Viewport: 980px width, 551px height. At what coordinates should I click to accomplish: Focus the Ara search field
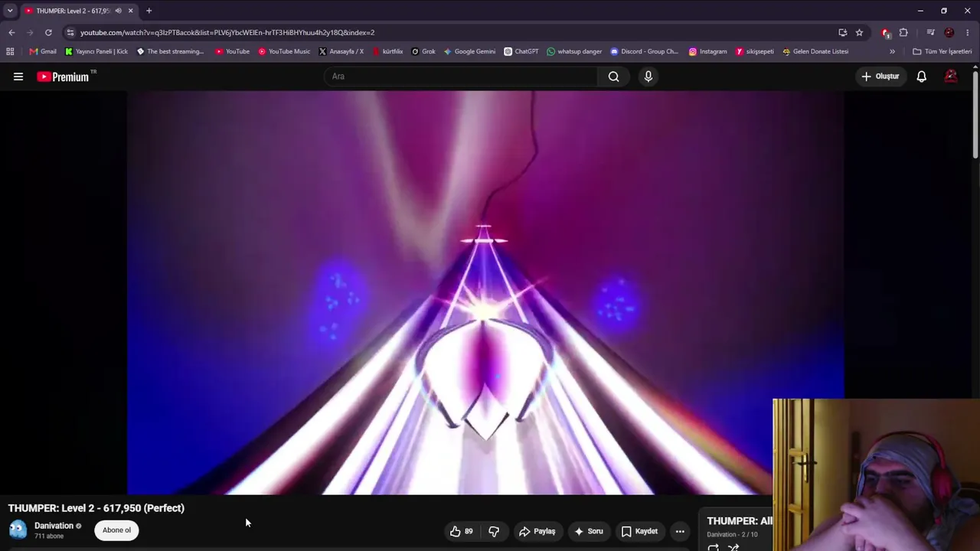460,77
